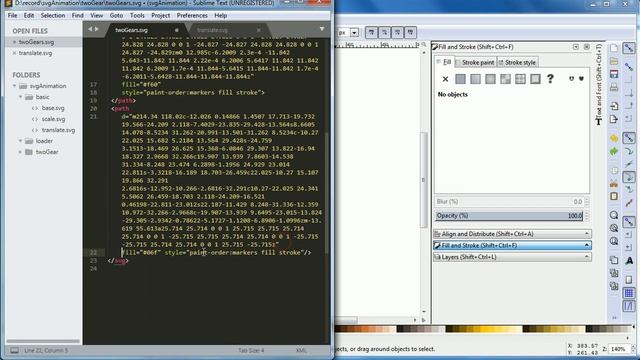The height and width of the screenshot is (360, 640).
Task: Open the Goto menu
Action: (116, 16)
